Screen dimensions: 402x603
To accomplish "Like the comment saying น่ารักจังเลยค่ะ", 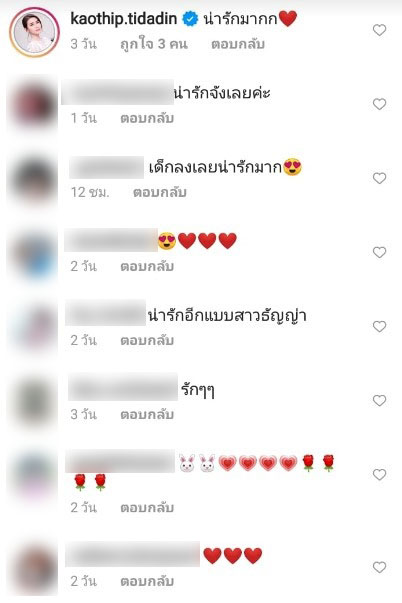I will pyautogui.click(x=379, y=104).
